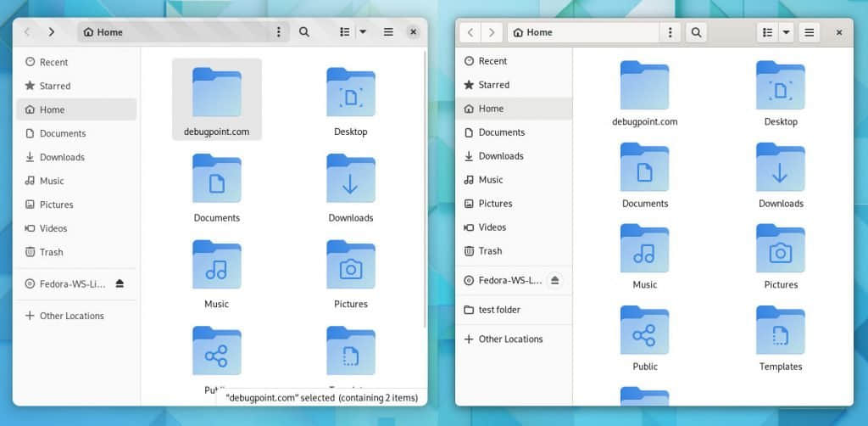Viewport: 868px width, 426px height.
Task: Select the debugpoint.com folder in right window
Action: [644, 93]
